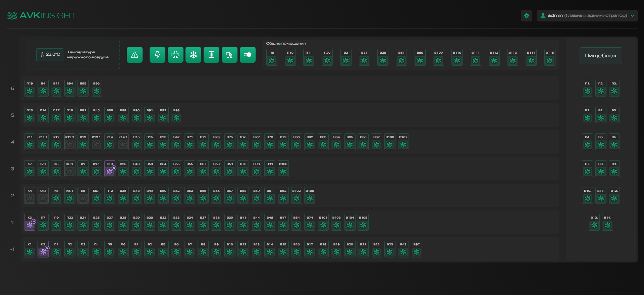This screenshot has width=644, height=295.
Task: Select fan unit В108 on floor 3
Action: pyautogui.click(x=283, y=169)
